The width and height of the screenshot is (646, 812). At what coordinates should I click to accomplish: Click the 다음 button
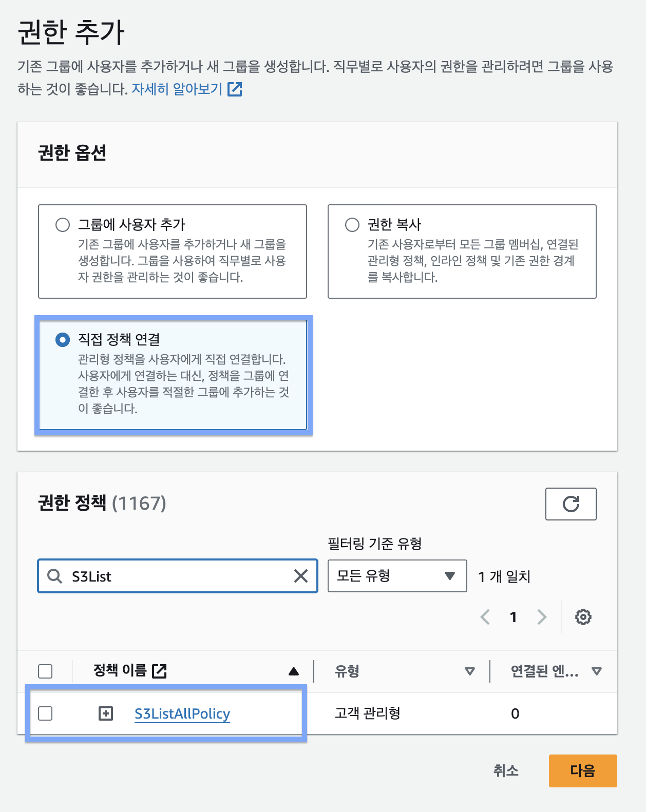point(582,770)
